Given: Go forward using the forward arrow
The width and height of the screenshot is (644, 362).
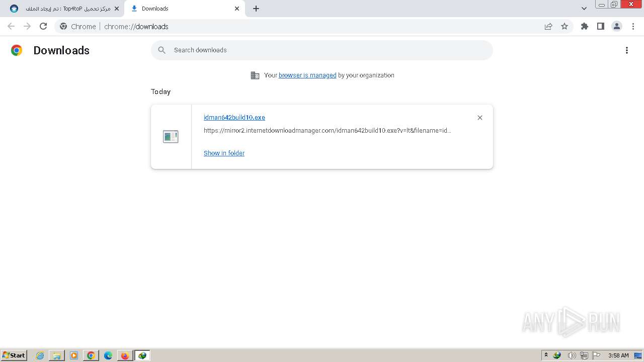Looking at the screenshot, I should pyautogui.click(x=27, y=26).
